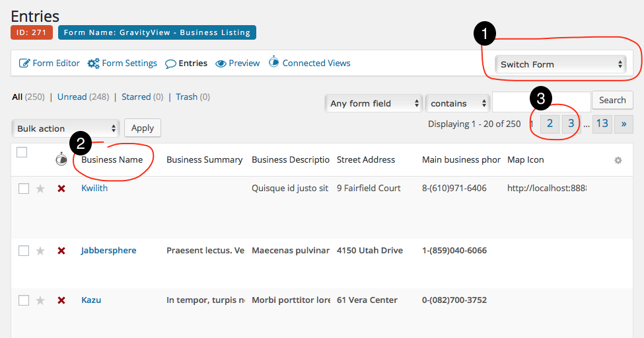Star the Kwilith entry
The width and height of the screenshot is (644, 338).
[40, 189]
